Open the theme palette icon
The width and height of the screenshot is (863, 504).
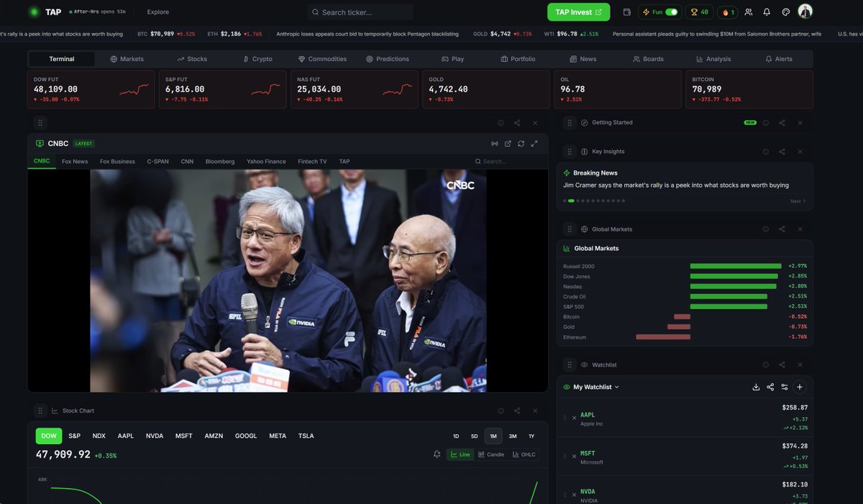(x=786, y=12)
